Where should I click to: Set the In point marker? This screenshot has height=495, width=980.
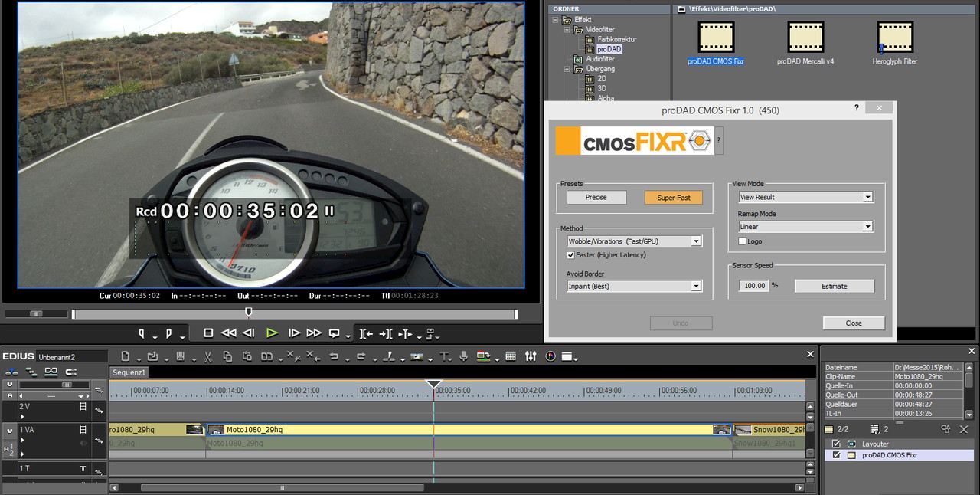(142, 333)
